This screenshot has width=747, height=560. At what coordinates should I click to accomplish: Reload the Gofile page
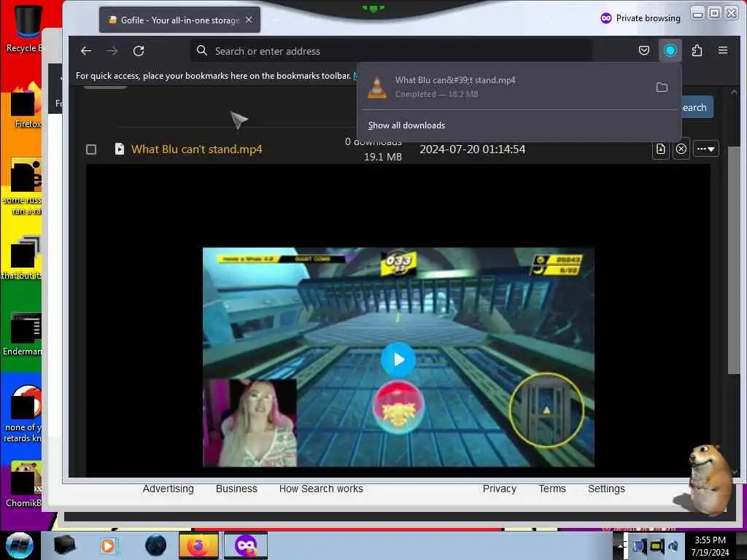139,51
